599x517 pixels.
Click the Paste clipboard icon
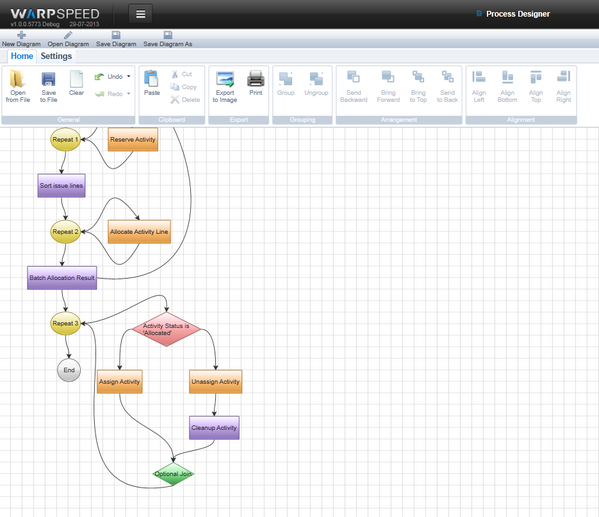[152, 78]
